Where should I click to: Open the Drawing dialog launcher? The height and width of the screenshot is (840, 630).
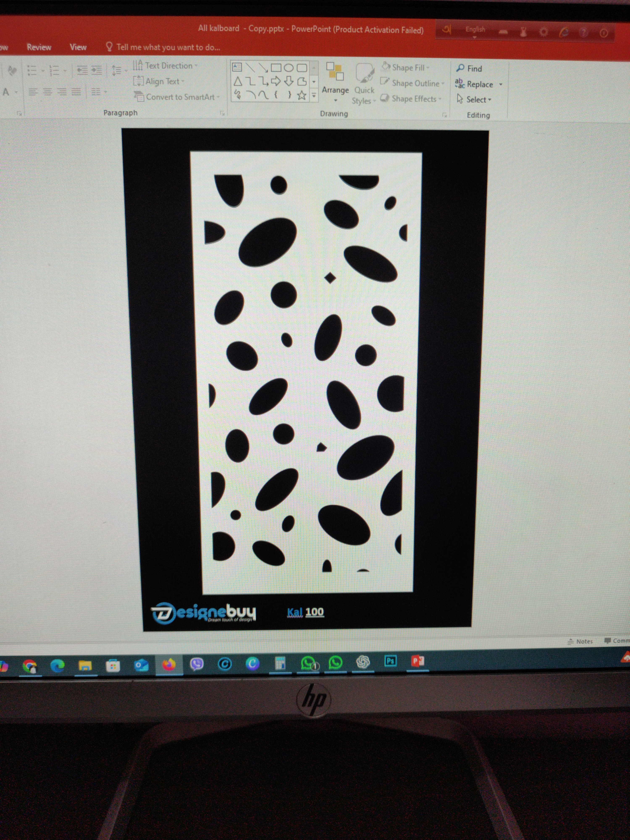(444, 115)
